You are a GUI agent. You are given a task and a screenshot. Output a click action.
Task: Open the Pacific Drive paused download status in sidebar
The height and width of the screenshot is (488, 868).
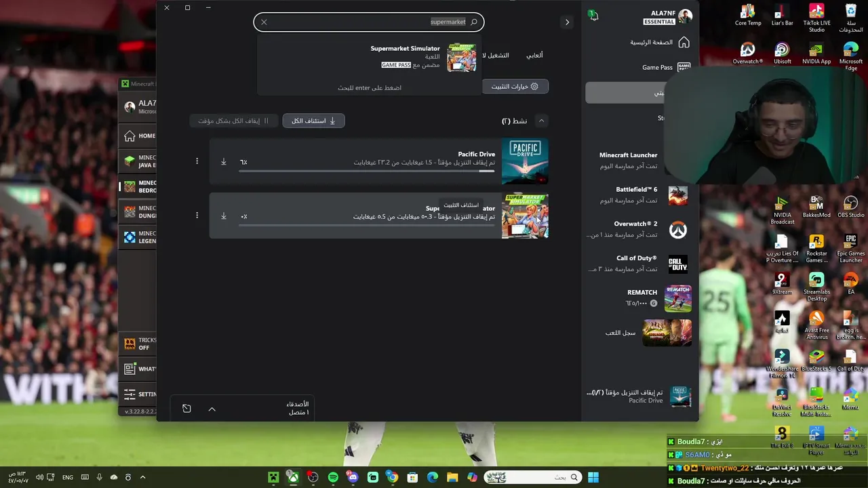click(x=639, y=396)
